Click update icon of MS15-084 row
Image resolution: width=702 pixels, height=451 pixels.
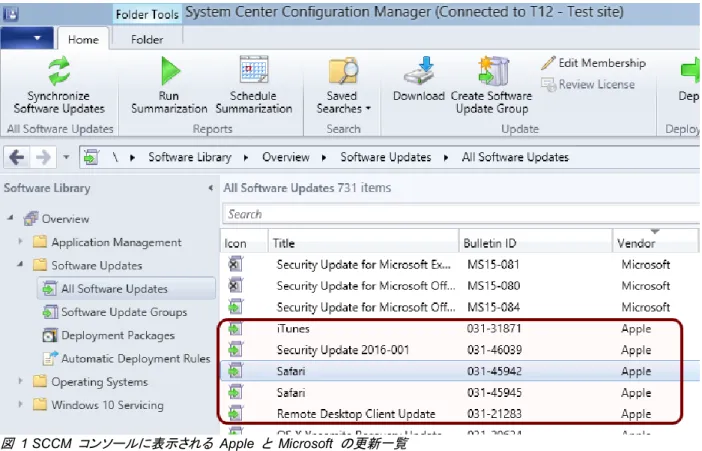point(235,307)
